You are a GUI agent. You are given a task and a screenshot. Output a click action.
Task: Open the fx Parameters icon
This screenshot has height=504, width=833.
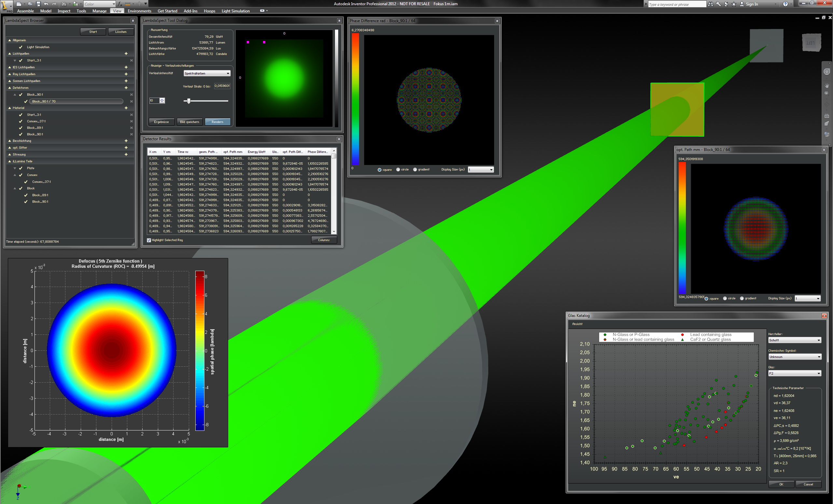[120, 4]
